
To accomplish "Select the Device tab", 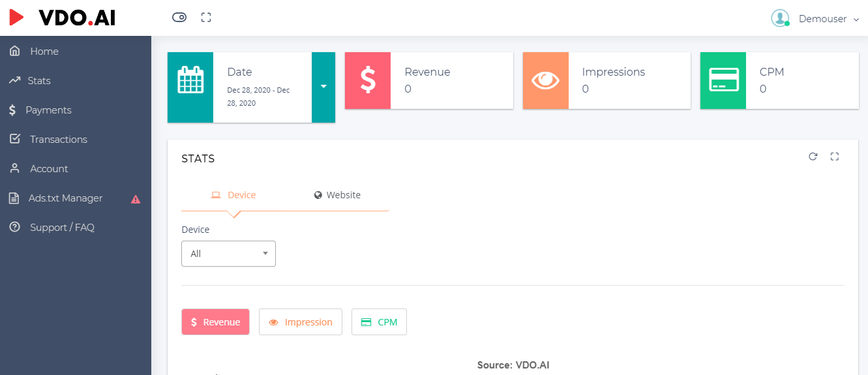I will [233, 195].
